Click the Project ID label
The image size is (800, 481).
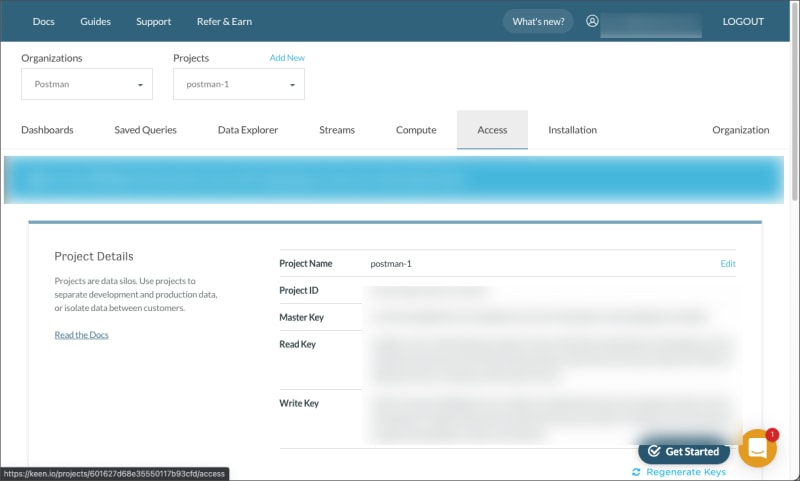click(298, 290)
